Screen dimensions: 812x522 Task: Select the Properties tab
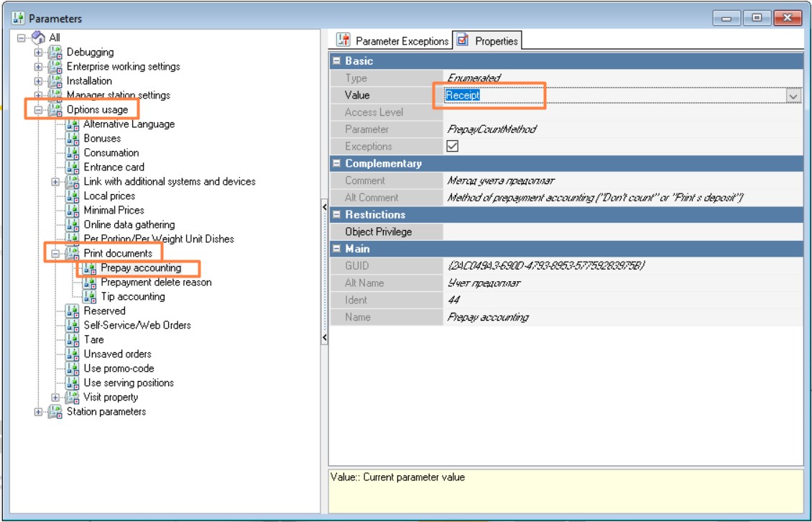pyautogui.click(x=496, y=42)
